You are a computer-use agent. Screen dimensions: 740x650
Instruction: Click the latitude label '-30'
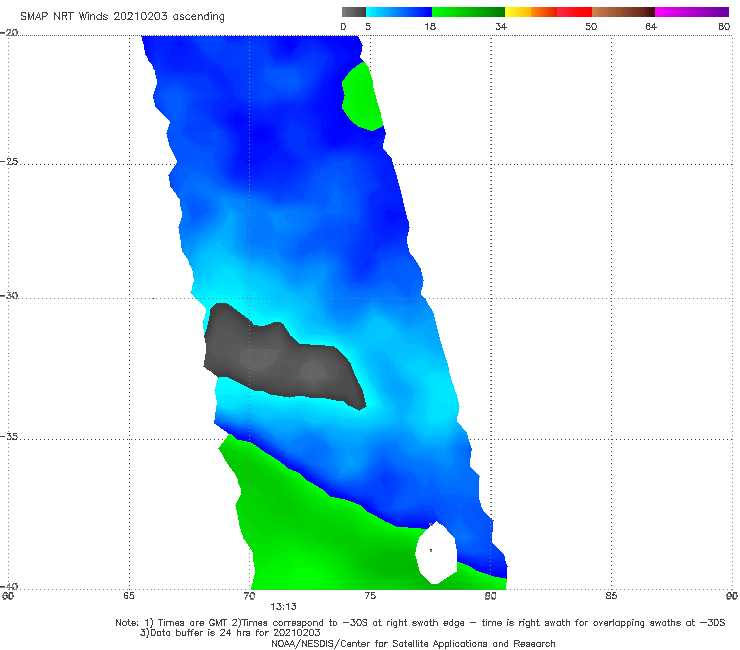pyautogui.click(x=9, y=295)
